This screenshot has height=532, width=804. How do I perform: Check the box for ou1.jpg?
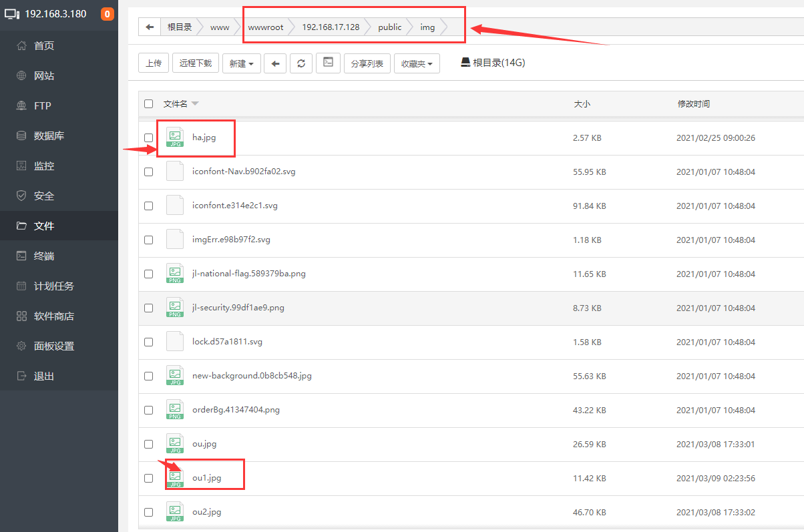tap(148, 478)
